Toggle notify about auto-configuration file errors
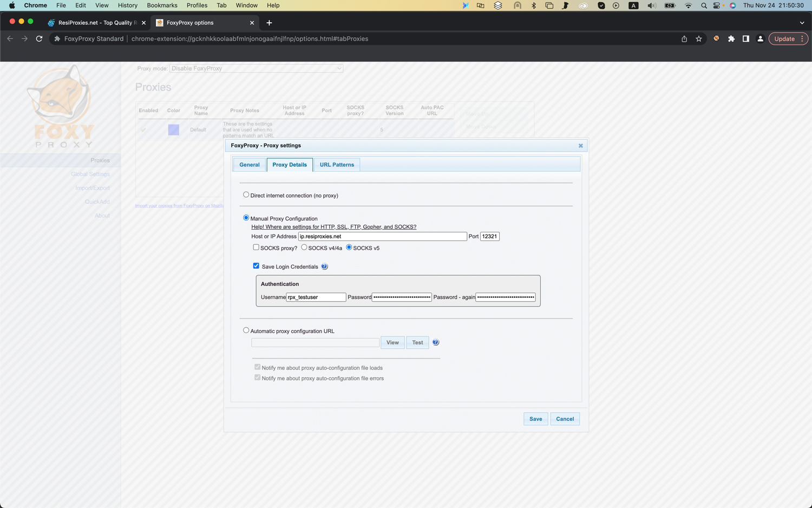 257,377
